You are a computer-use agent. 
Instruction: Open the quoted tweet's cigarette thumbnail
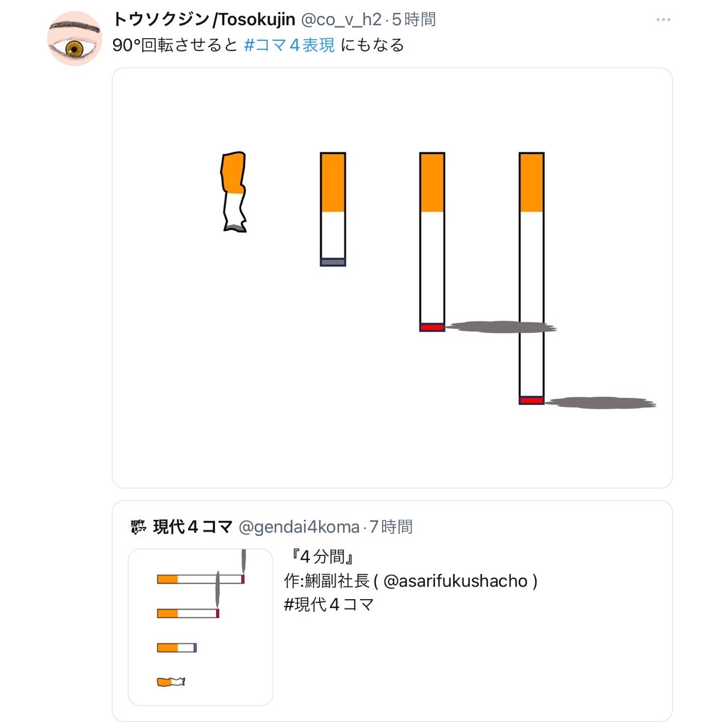click(200, 627)
